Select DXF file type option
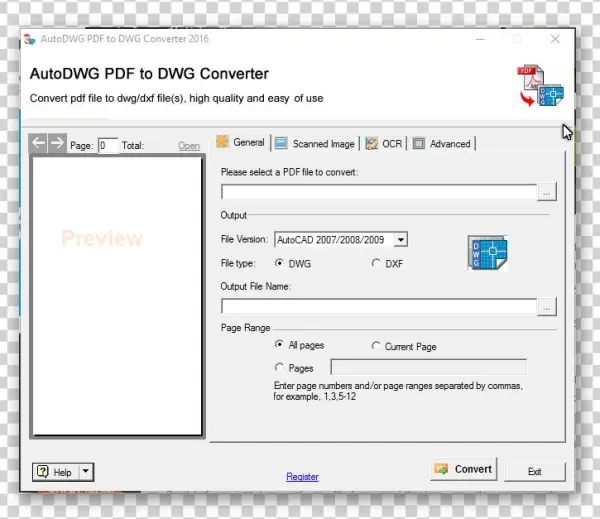 click(x=376, y=264)
